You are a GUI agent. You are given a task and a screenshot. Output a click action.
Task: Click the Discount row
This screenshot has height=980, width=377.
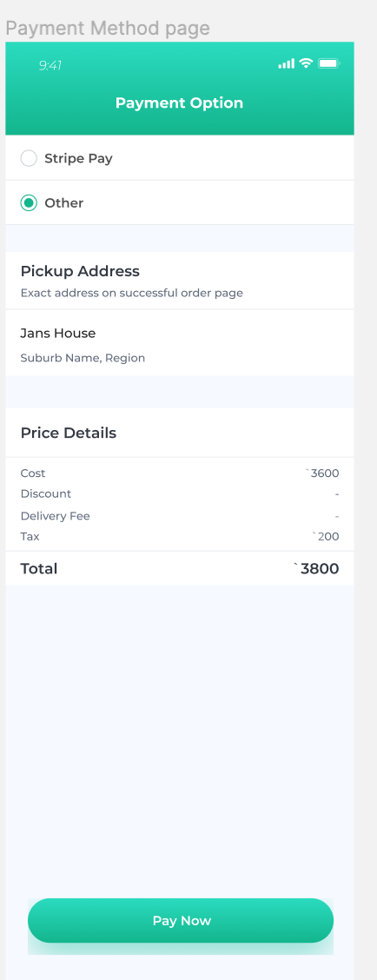[x=180, y=493]
